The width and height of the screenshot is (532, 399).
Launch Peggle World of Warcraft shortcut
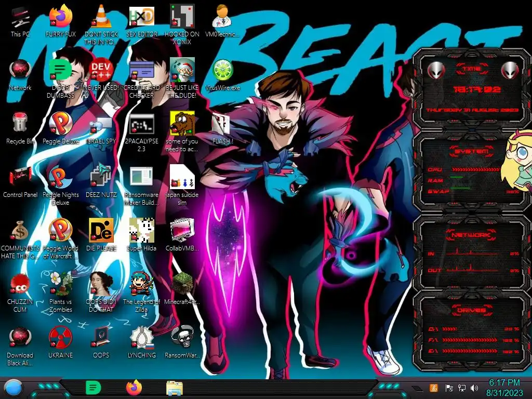click(x=60, y=230)
